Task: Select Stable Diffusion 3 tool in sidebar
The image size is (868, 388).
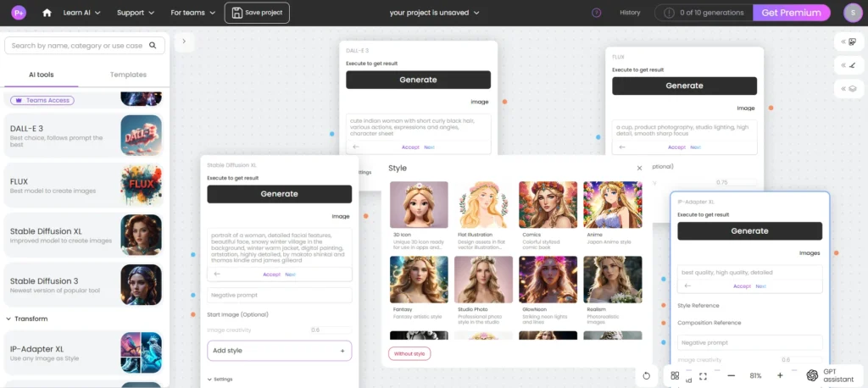Action: pos(84,285)
